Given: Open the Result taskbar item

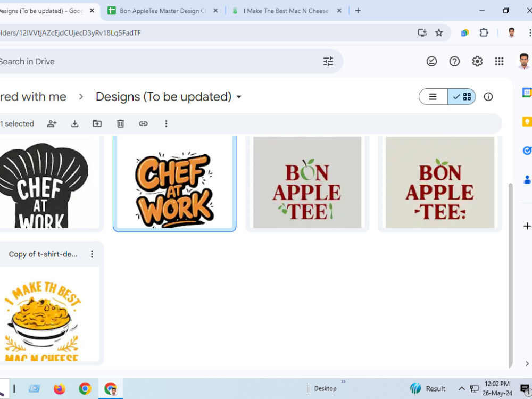Looking at the screenshot, I should coord(428,388).
